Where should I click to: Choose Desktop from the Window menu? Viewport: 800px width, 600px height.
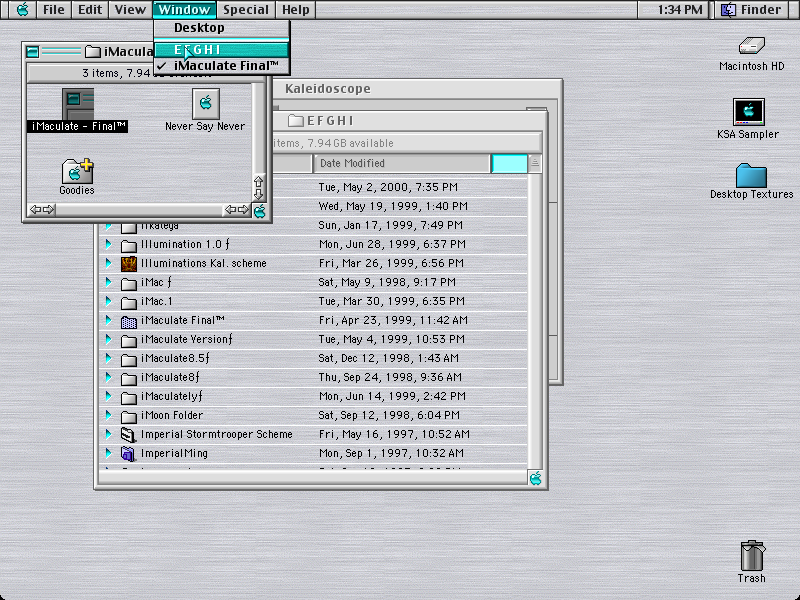[222, 28]
